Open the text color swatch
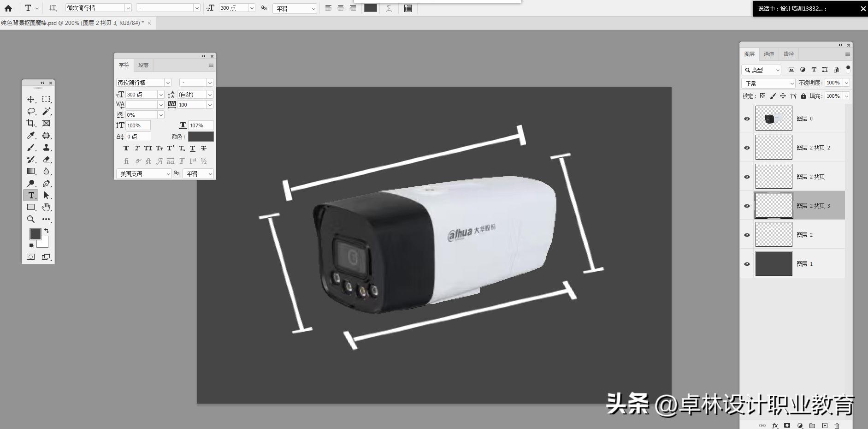 (201, 137)
